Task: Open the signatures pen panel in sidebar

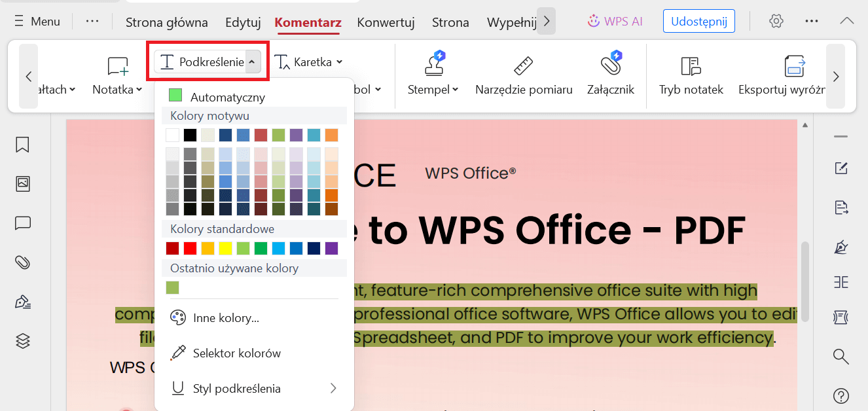Action: point(23,302)
